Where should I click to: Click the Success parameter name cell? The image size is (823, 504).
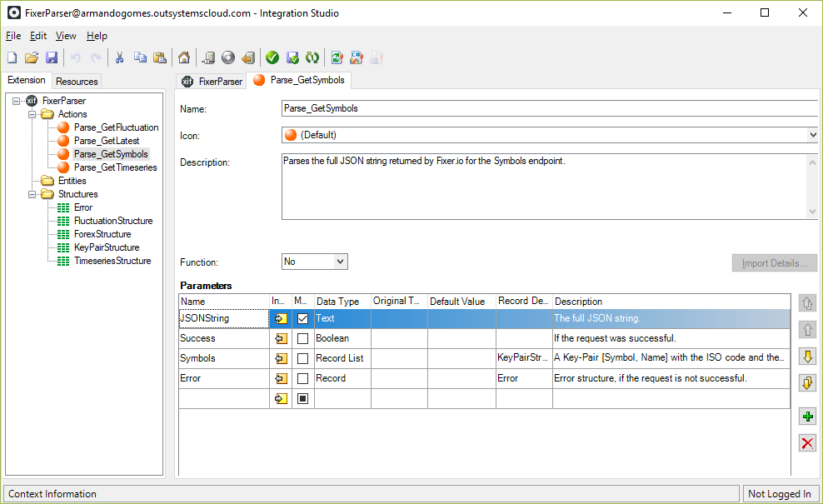[x=224, y=338]
